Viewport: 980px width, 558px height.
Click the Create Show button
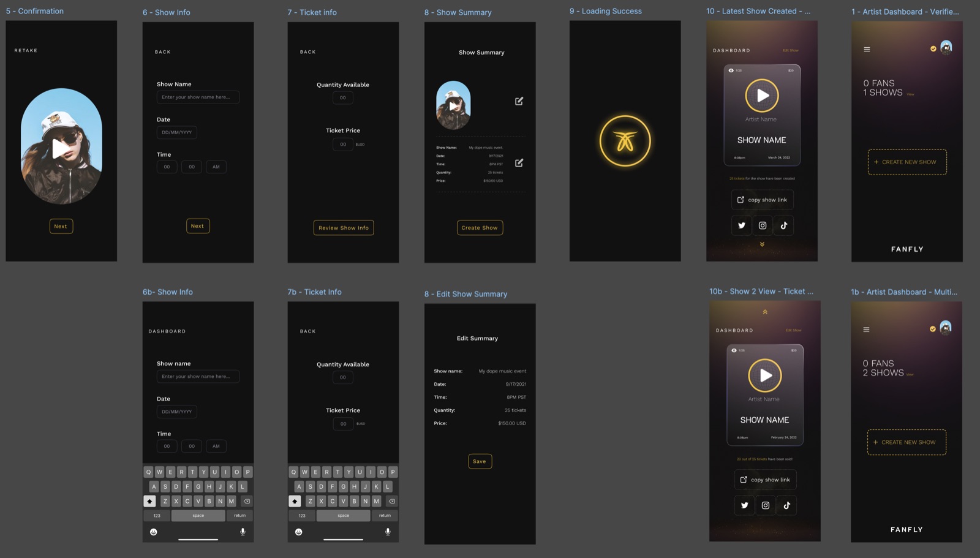click(480, 228)
